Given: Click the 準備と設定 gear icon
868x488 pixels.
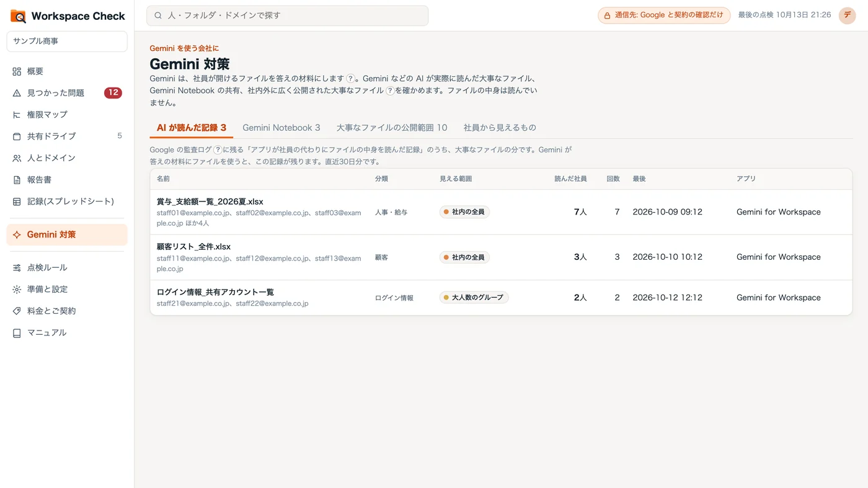Looking at the screenshot, I should pyautogui.click(x=17, y=290).
